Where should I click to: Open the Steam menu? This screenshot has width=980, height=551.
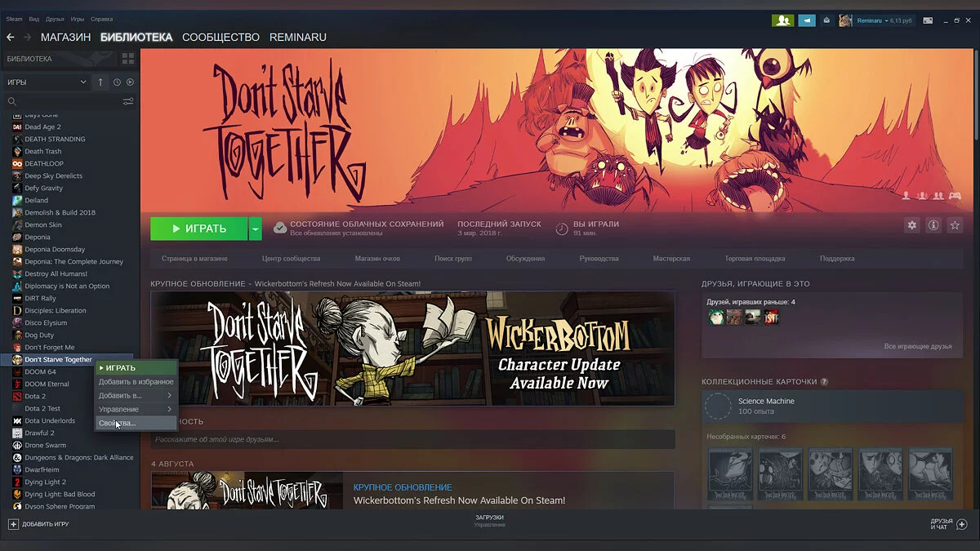pos(15,19)
